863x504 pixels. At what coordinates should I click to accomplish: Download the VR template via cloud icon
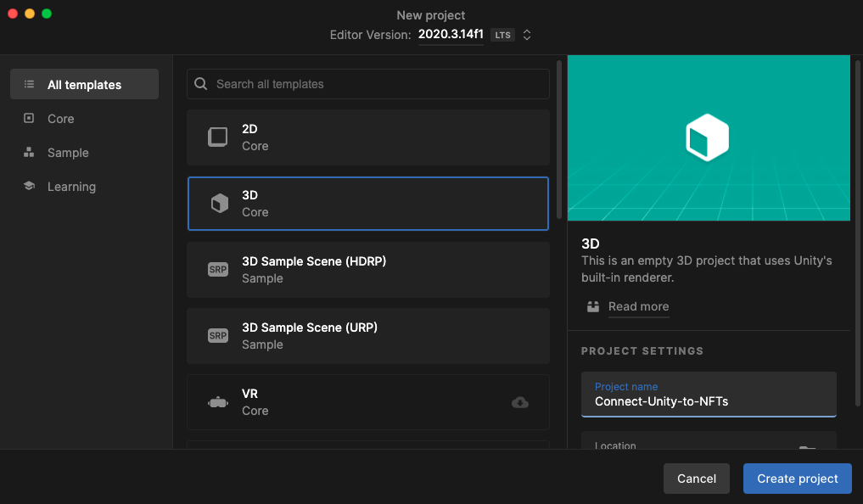point(520,402)
